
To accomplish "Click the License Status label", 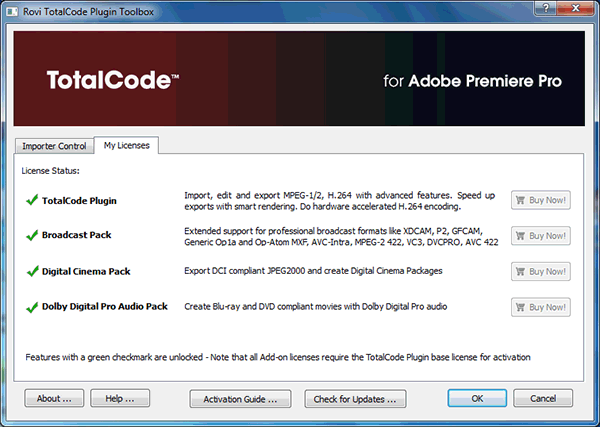I will [51, 171].
